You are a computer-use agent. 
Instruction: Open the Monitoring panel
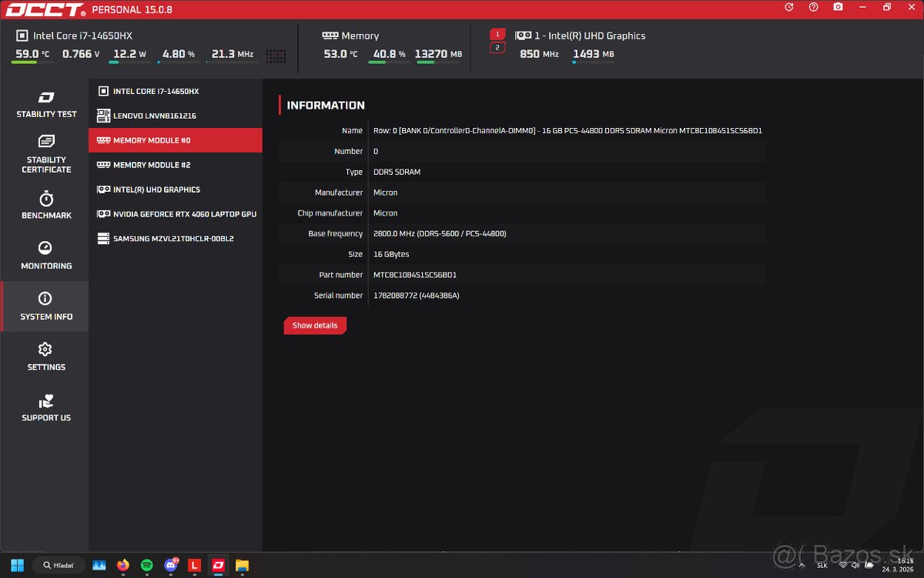[45, 255]
